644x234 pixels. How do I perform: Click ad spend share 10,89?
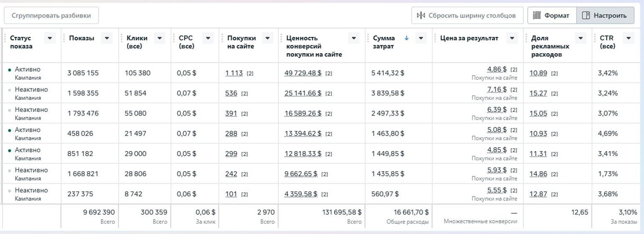coord(539,73)
